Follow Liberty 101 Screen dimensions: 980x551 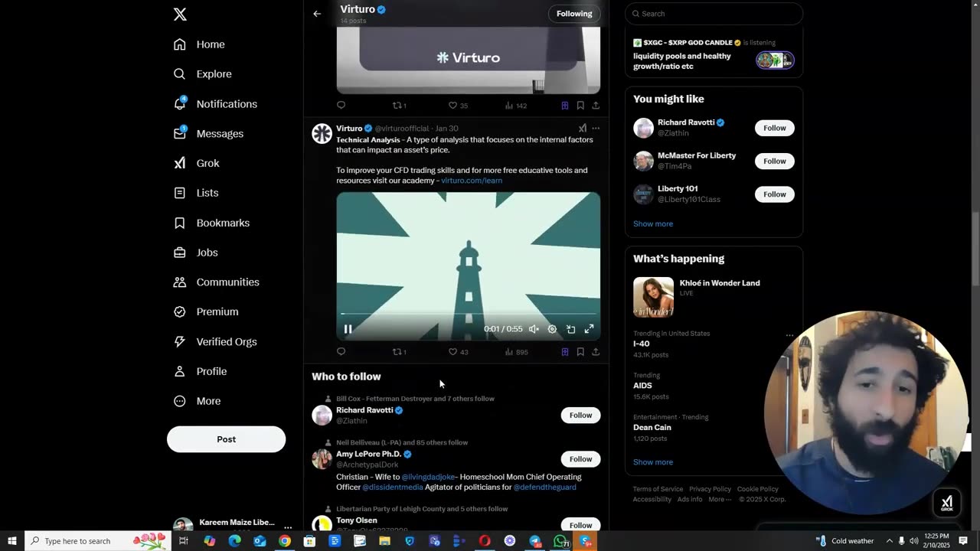tap(774, 194)
